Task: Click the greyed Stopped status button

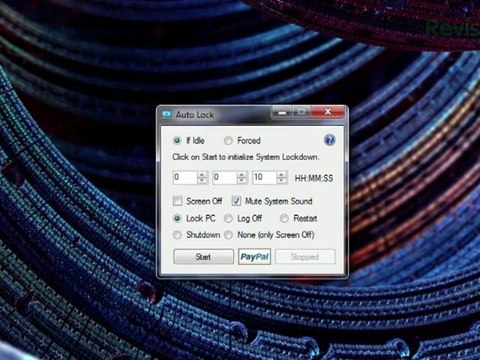Action: 305,257
